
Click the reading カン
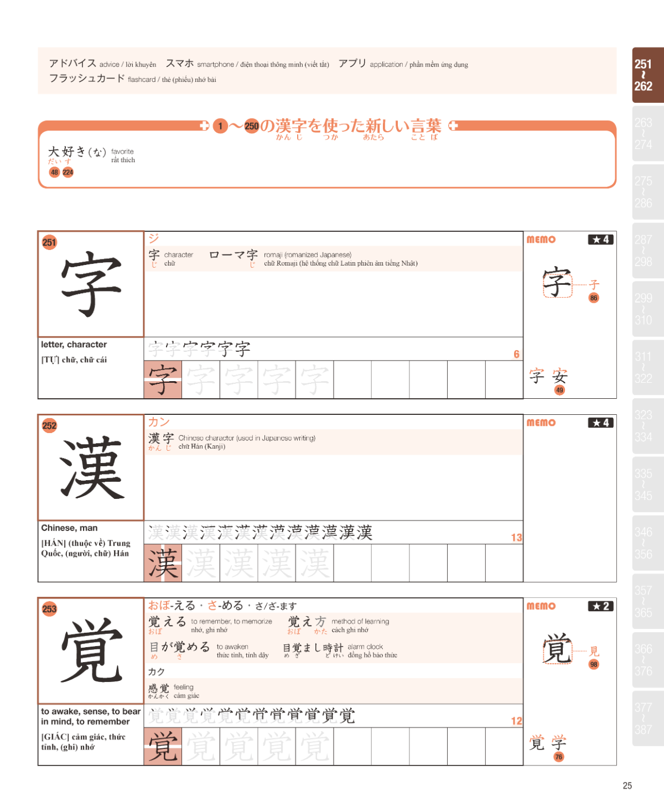pos(159,421)
